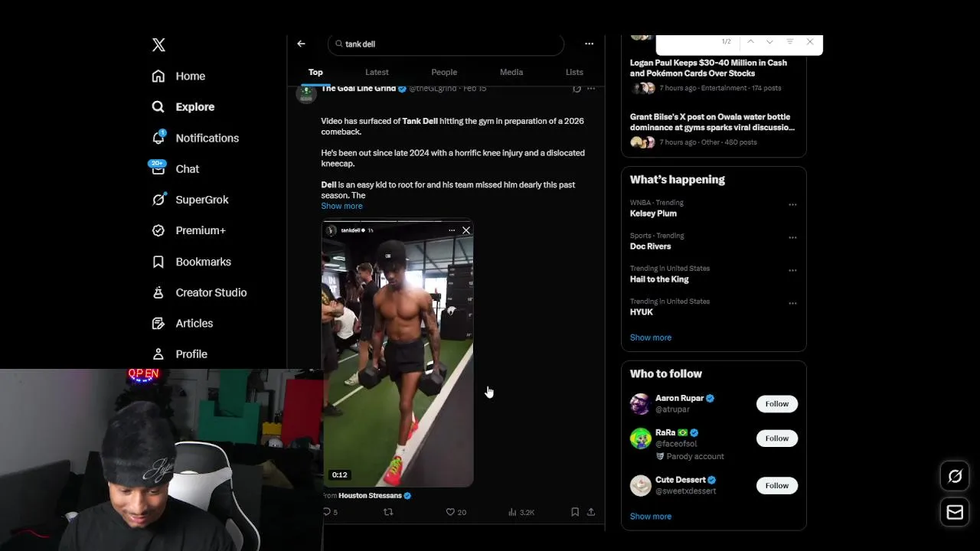Image resolution: width=980 pixels, height=551 pixels.
Task: Click the back arrow beside search box
Action: [301, 44]
